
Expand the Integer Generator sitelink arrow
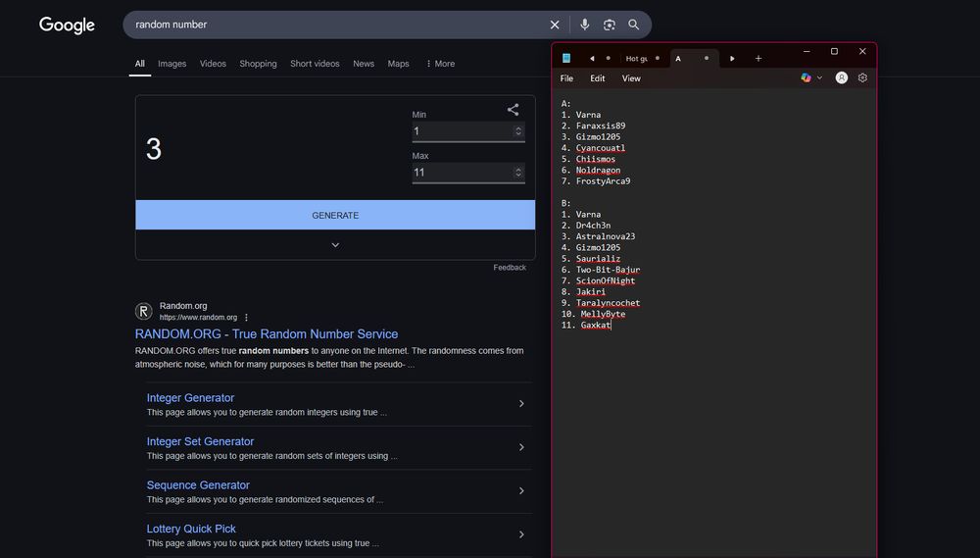521,403
